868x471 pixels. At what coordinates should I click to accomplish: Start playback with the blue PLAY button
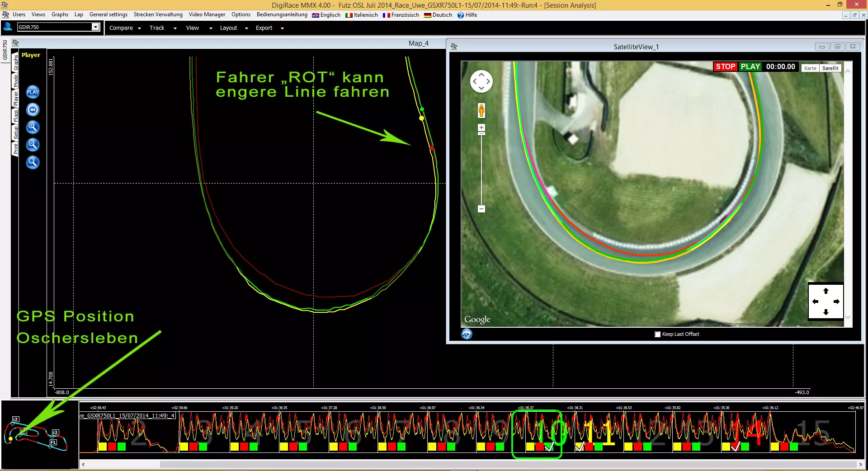(33, 92)
